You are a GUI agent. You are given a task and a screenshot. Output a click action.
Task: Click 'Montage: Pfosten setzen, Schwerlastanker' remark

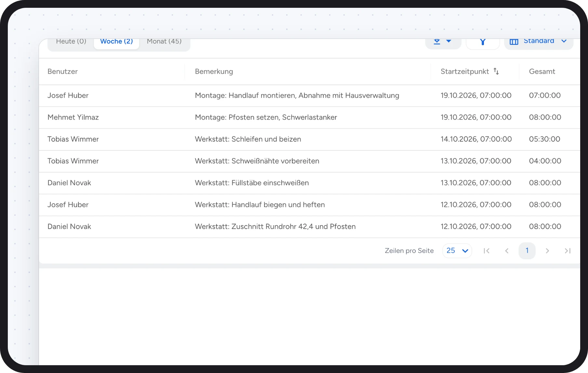click(x=266, y=117)
